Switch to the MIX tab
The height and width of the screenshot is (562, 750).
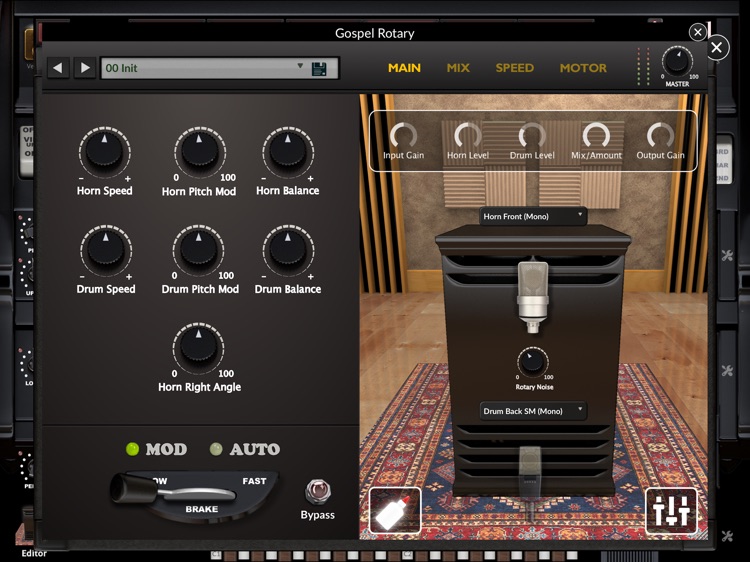pos(458,68)
